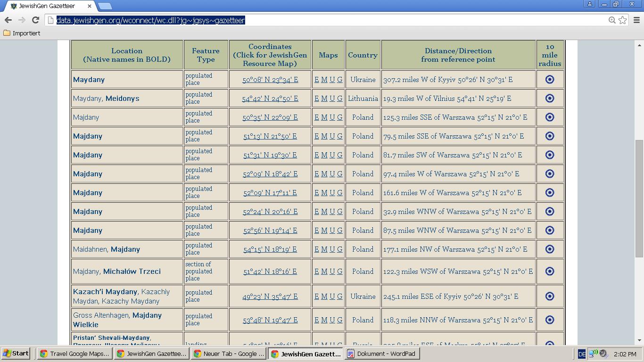Show 10 mile radius for Majdany 161.6 miles W

point(550,192)
